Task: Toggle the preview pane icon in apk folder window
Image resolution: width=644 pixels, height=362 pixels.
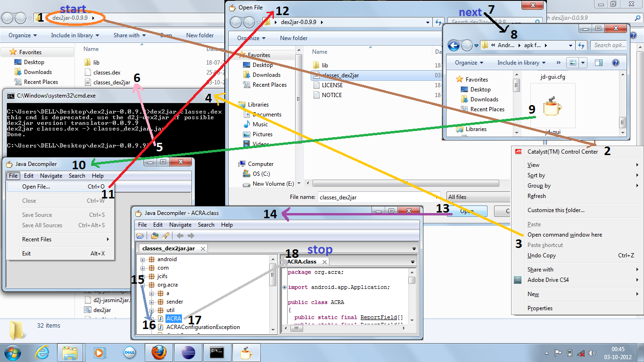Action: click(x=599, y=63)
